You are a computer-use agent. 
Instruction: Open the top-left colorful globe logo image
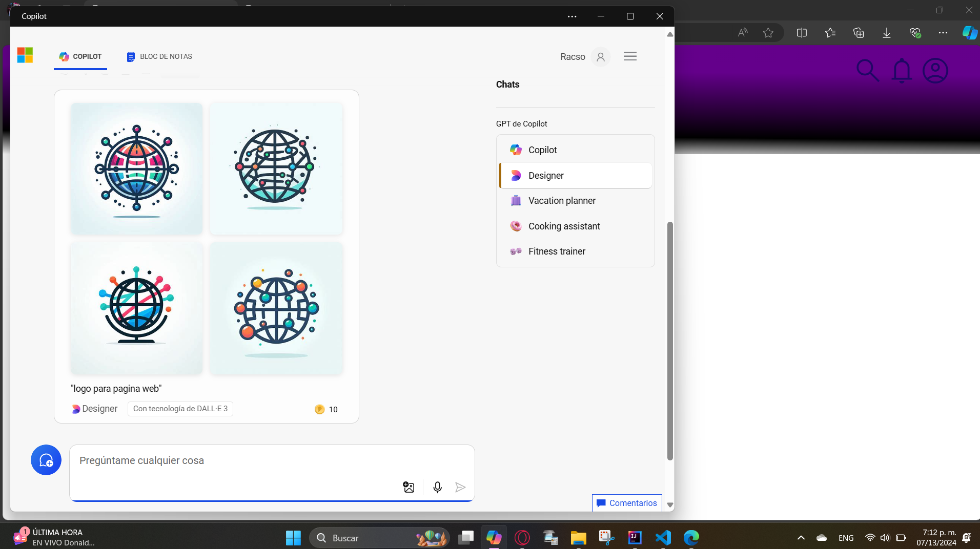click(x=136, y=168)
